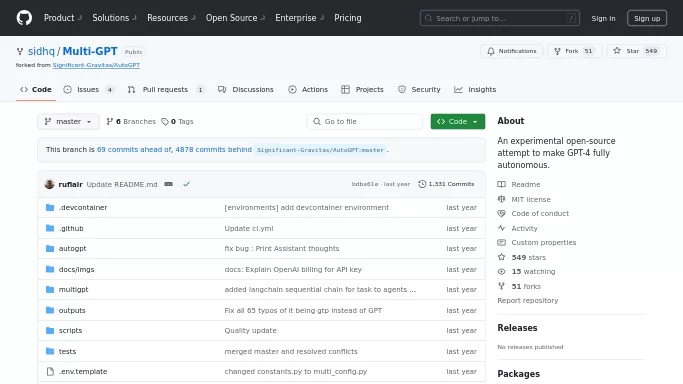Screen dimensions: 683x384
Task: Open the master branch dropdown
Action: [x=68, y=121]
